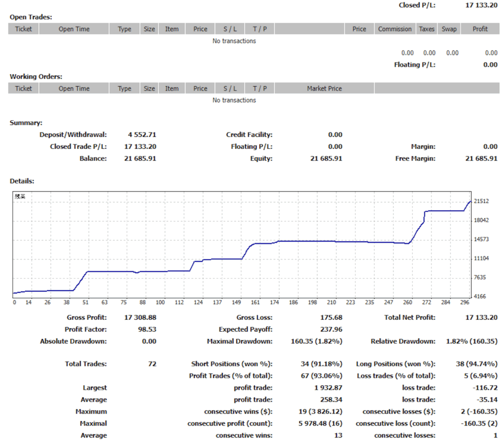Click the Type header in Open Trades
The height and width of the screenshot is (440, 504).
point(125,29)
